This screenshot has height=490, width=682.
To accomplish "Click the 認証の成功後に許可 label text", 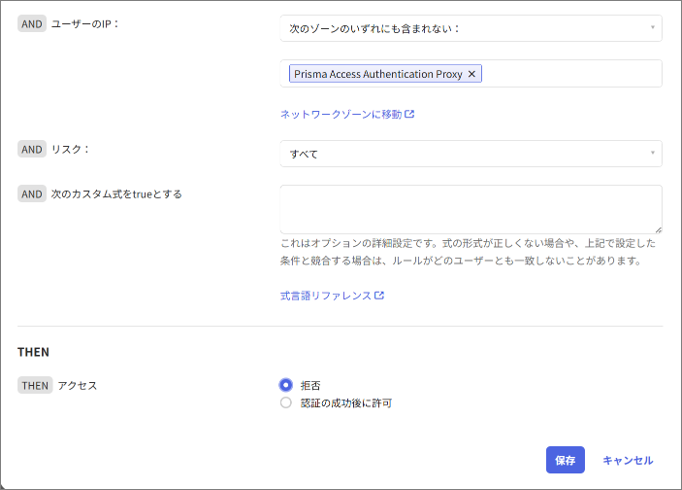I will (346, 403).
